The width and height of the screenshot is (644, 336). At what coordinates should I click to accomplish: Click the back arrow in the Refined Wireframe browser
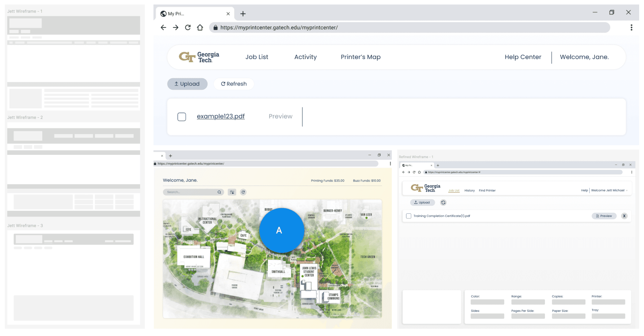(x=403, y=172)
